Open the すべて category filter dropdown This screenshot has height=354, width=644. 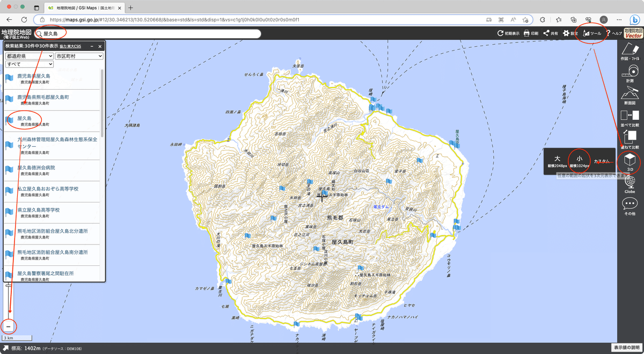click(29, 64)
